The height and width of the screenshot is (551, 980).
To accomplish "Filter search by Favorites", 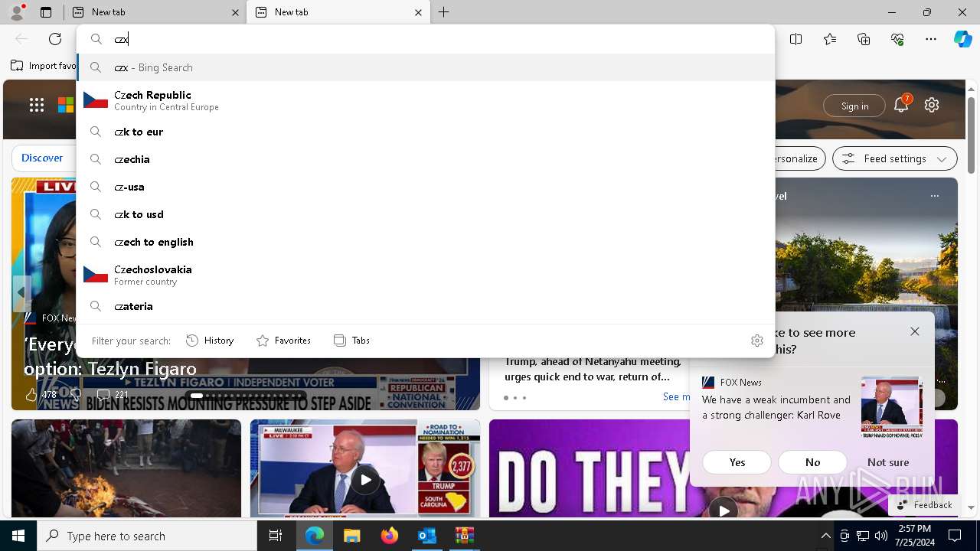I will coord(283,341).
